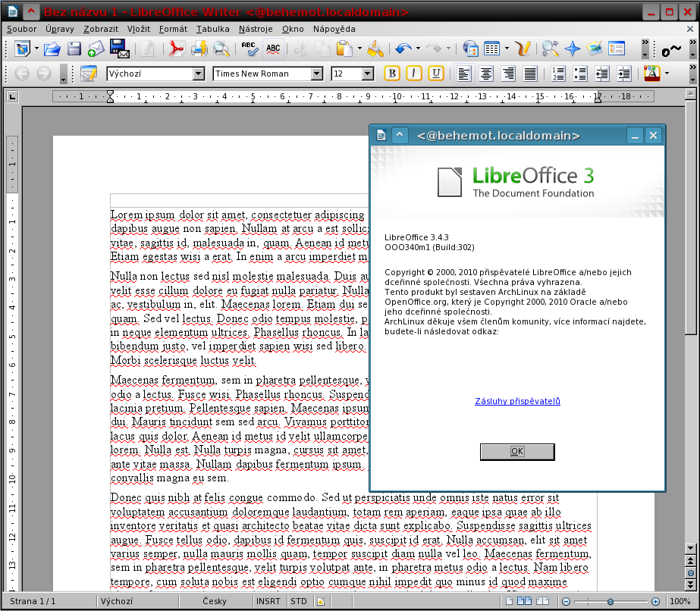Toggle bold formatting

(x=392, y=74)
